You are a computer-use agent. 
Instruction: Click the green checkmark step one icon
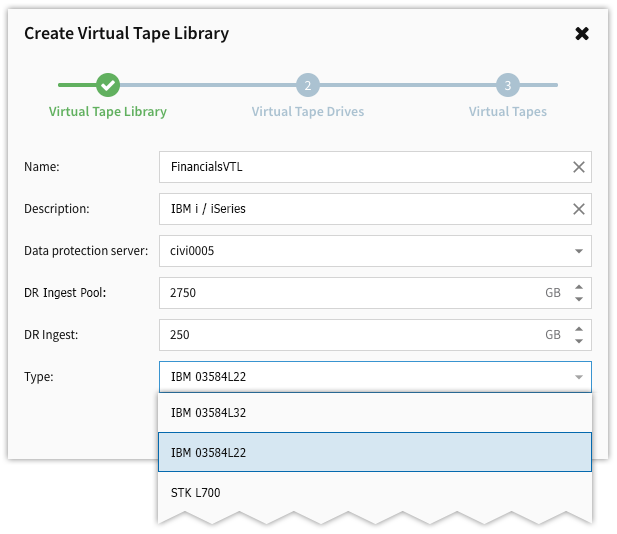[108, 85]
